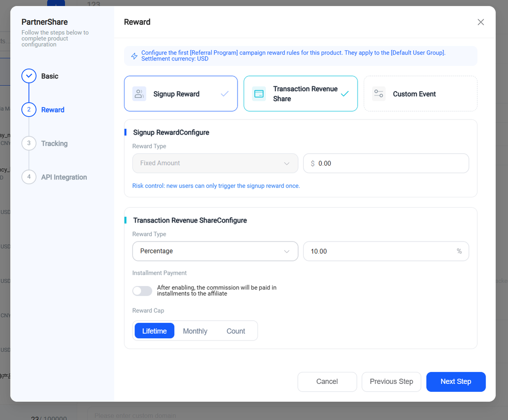Click the Settlement currency info banner text

[293, 56]
